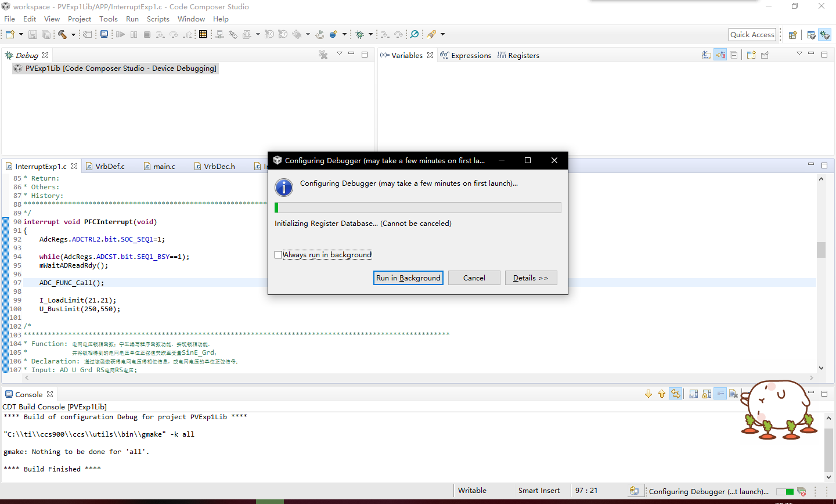Screen dimensions: 836x504
Task: Click the rocket launch icon
Action: pos(431,34)
